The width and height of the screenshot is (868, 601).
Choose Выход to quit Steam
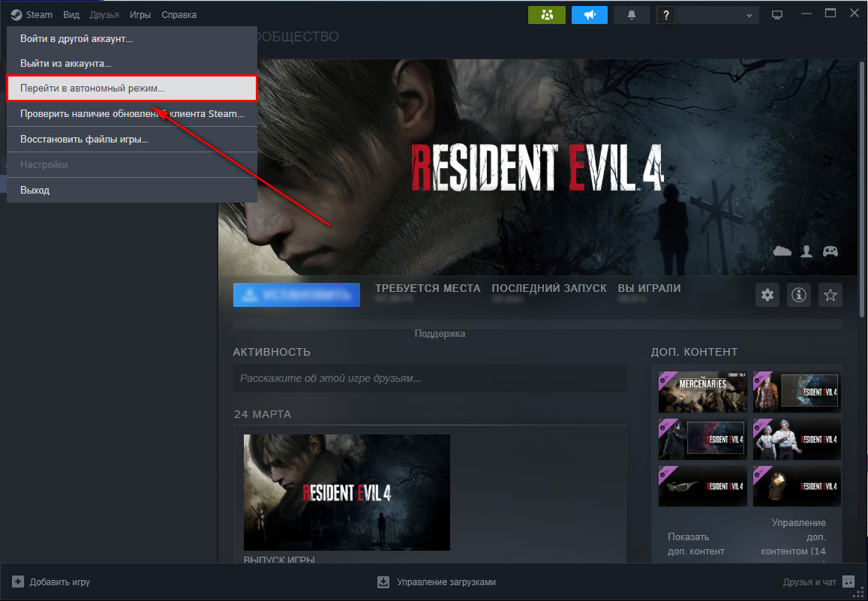(x=132, y=191)
